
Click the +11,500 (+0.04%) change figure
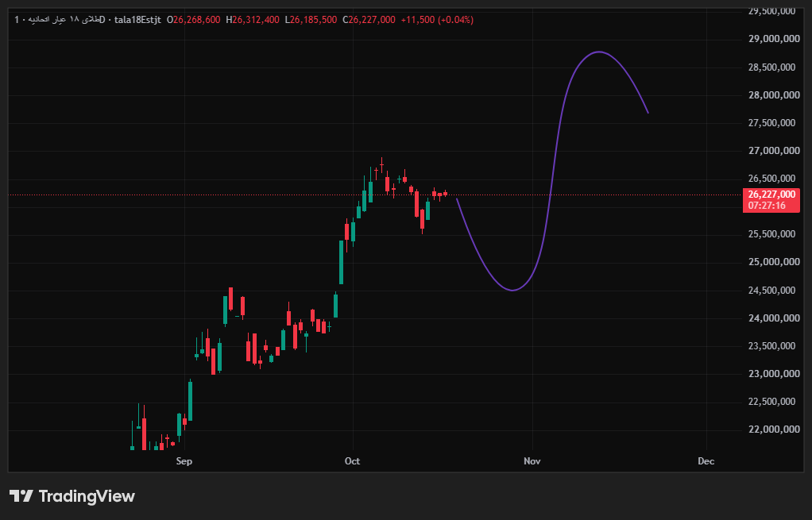pyautogui.click(x=437, y=20)
